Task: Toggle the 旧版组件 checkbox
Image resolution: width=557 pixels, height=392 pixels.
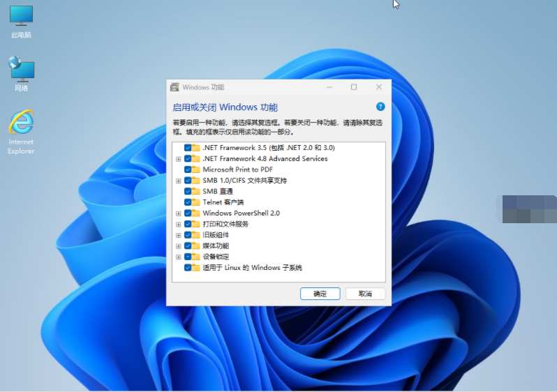Action: [188, 235]
